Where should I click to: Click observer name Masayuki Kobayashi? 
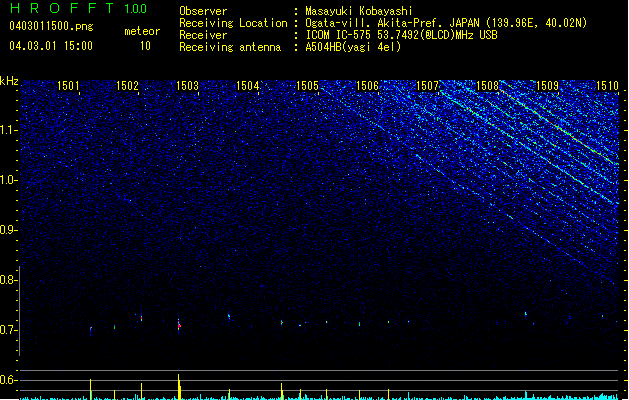coord(359,11)
